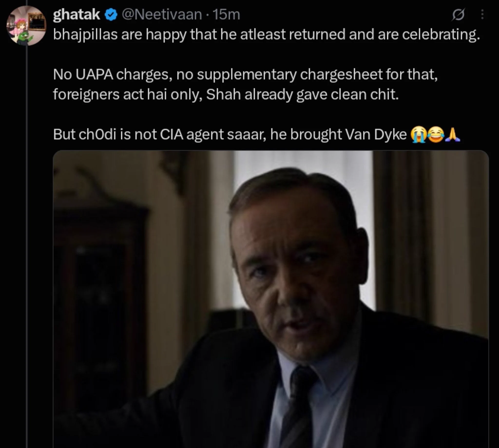Click the line starting No UAPA charges
Viewport: 499px width, 448px height.
tap(245, 74)
